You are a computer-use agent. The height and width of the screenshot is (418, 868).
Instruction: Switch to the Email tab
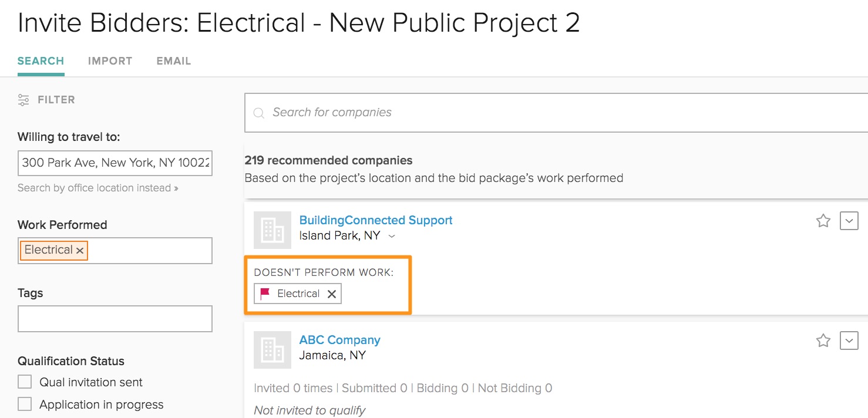(173, 61)
